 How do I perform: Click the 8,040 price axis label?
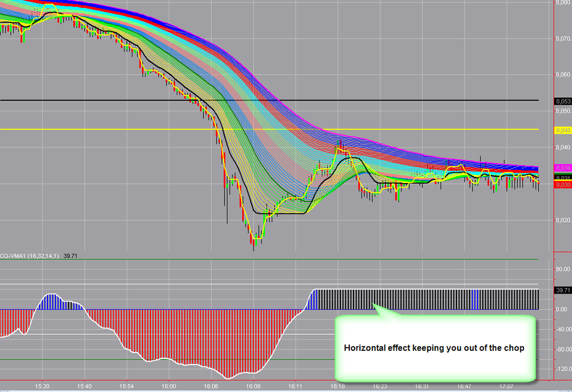pyautogui.click(x=563, y=148)
